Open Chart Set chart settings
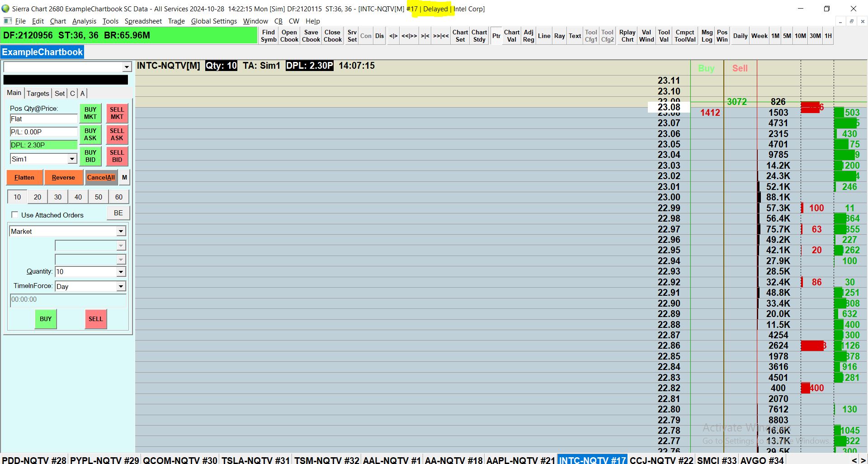The width and height of the screenshot is (868, 464). pyautogui.click(x=460, y=36)
